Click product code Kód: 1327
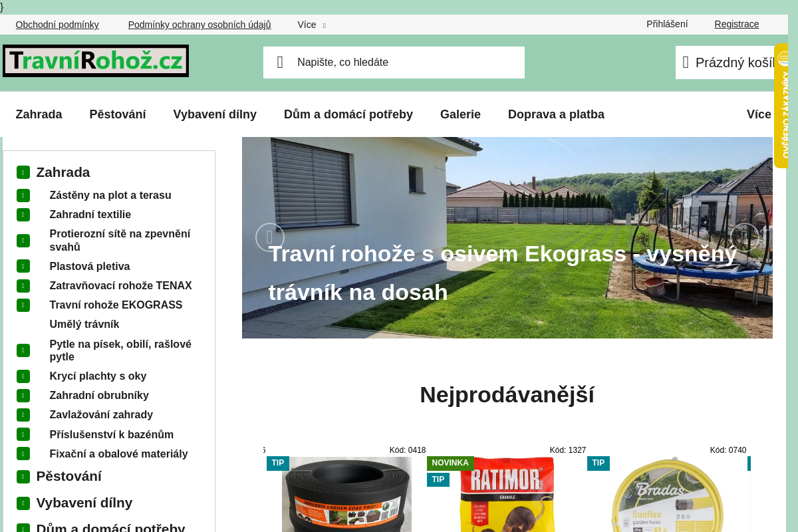Screen dimensions: 798x532 point(568,450)
